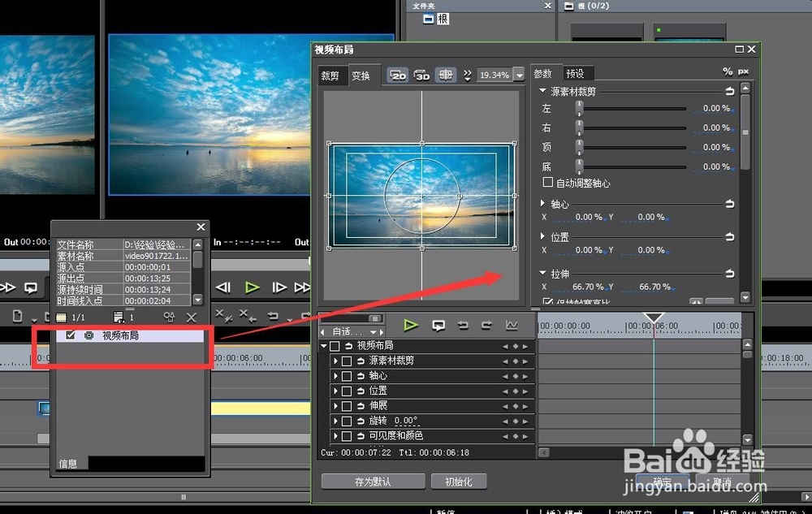Enable keyframes for 位置 row
Image resolution: width=812 pixels, height=514 pixels.
347,391
